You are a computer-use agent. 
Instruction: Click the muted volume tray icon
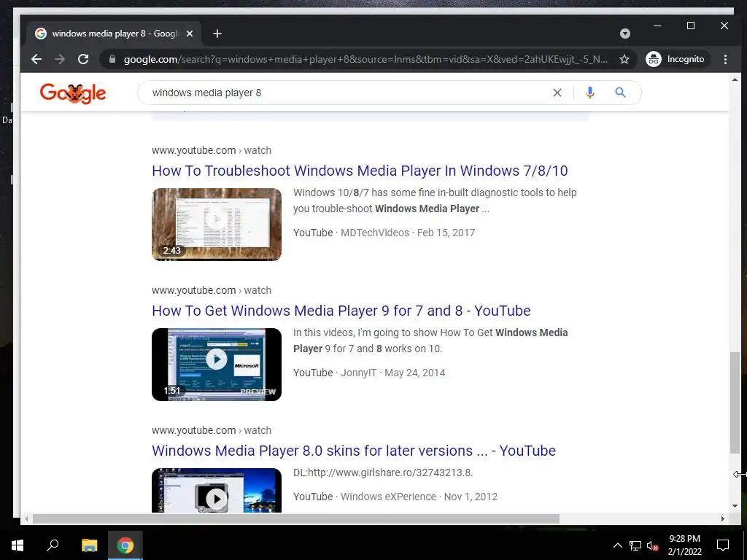(652, 545)
